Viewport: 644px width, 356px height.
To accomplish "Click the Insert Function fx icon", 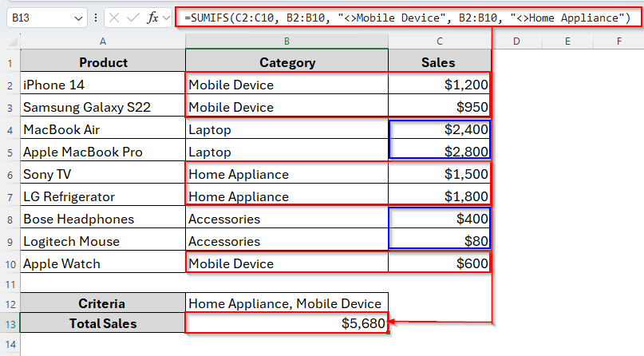I will pyautogui.click(x=152, y=18).
